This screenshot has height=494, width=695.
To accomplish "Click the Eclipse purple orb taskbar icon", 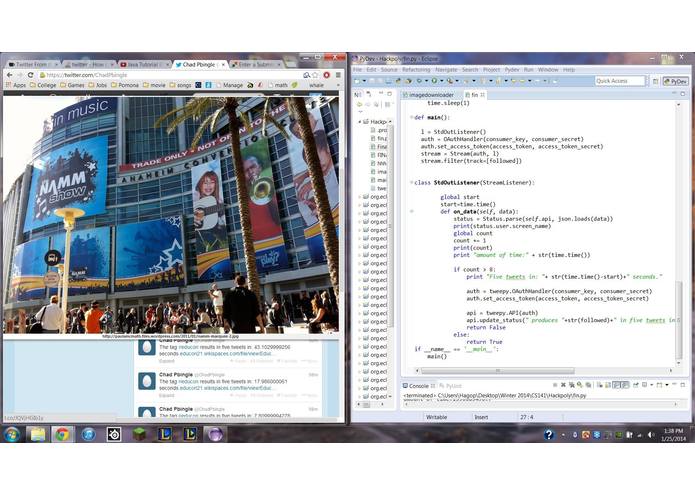I will tap(215, 434).
